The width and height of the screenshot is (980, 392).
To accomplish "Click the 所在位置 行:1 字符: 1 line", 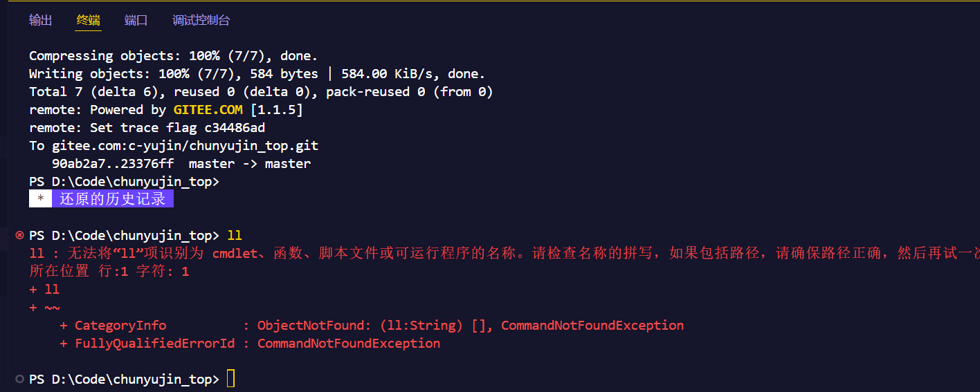I will (x=109, y=272).
